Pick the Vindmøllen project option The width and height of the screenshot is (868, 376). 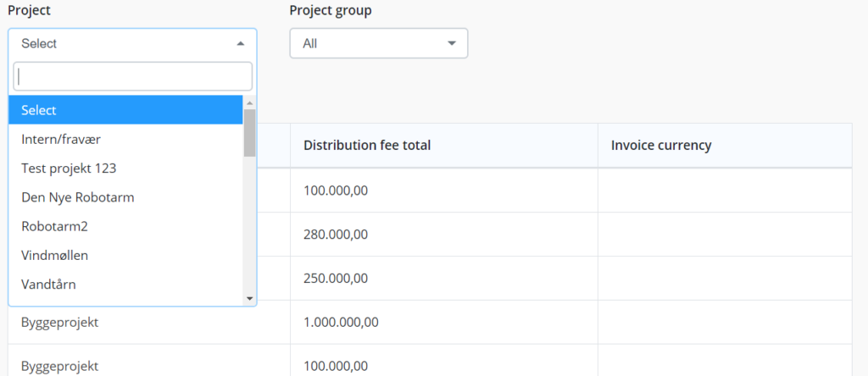[x=125, y=256]
